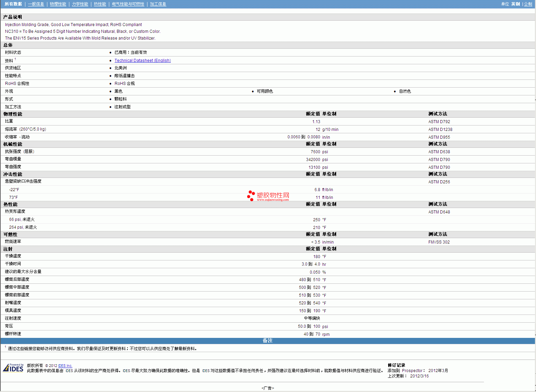Switch to the 力学性能 tab

coord(80,4)
